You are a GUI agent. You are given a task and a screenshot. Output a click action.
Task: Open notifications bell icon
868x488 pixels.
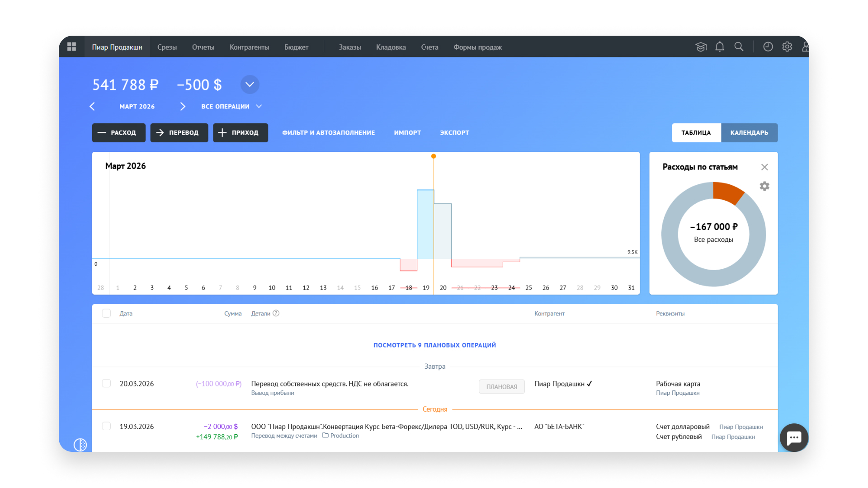[720, 47]
